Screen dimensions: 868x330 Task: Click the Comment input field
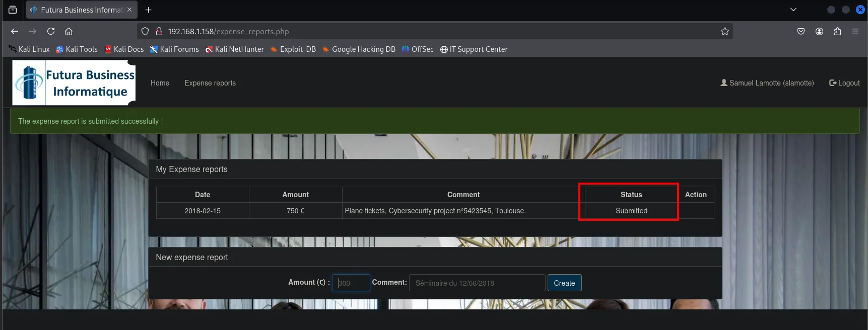[477, 283]
